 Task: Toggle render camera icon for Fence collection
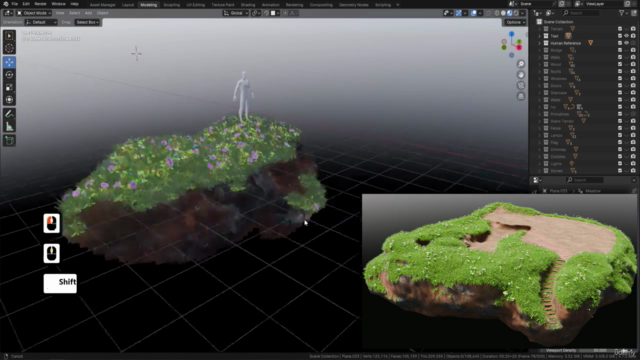coord(633,128)
